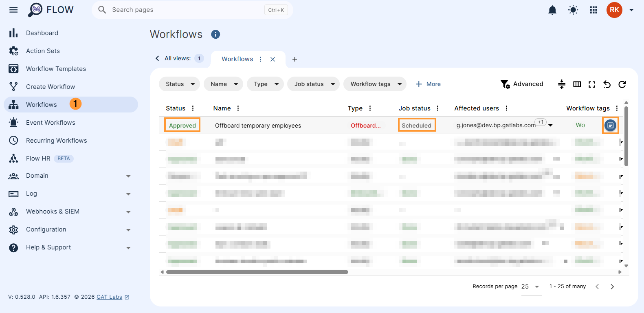644x313 pixels.
Task: Open the Status filter dropdown
Action: pos(180,84)
